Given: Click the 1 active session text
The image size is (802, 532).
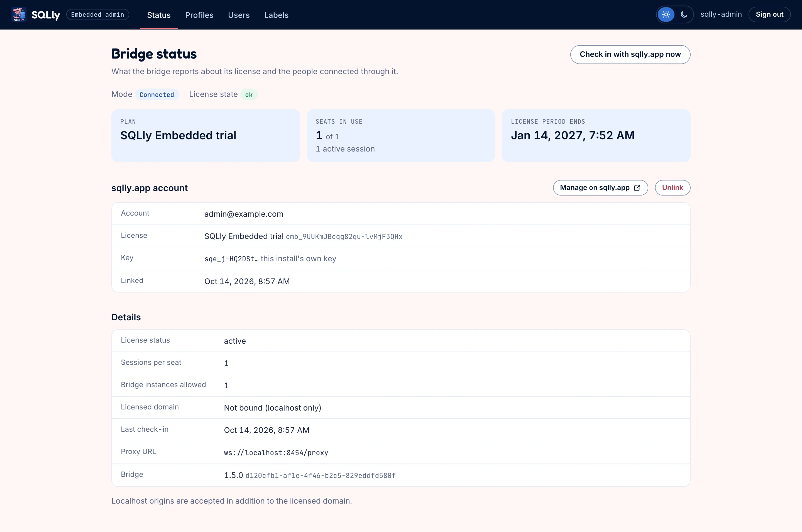Looking at the screenshot, I should coord(345,149).
